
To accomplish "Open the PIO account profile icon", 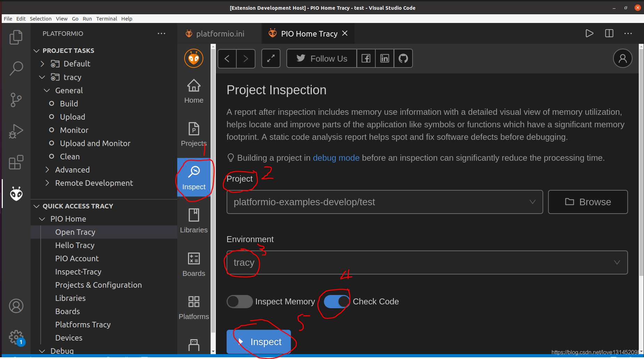I will pos(622,58).
